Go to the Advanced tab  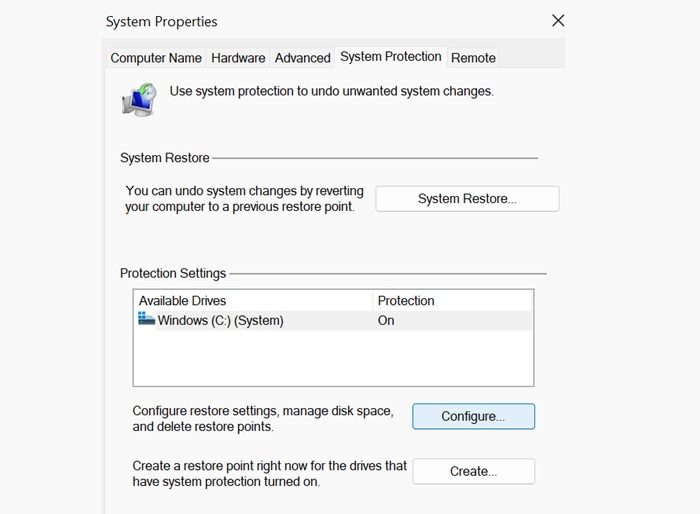tap(302, 58)
